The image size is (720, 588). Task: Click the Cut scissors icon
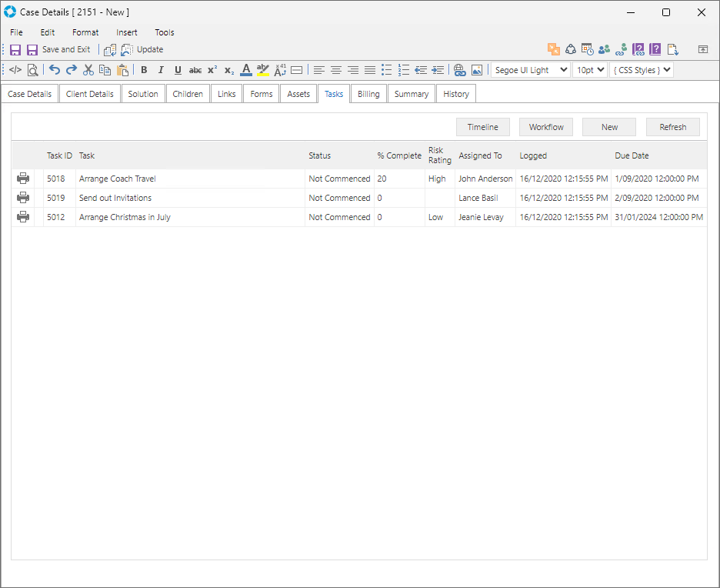coord(88,70)
